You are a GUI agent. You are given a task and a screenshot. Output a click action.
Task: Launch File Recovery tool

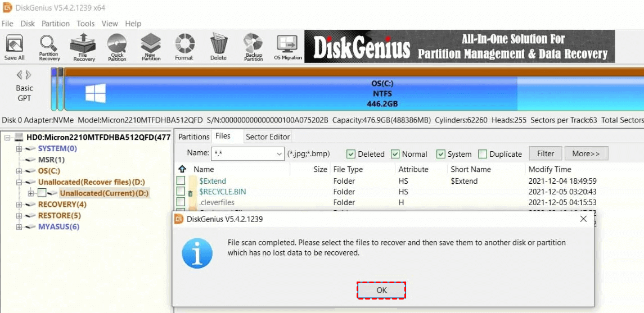[x=84, y=48]
